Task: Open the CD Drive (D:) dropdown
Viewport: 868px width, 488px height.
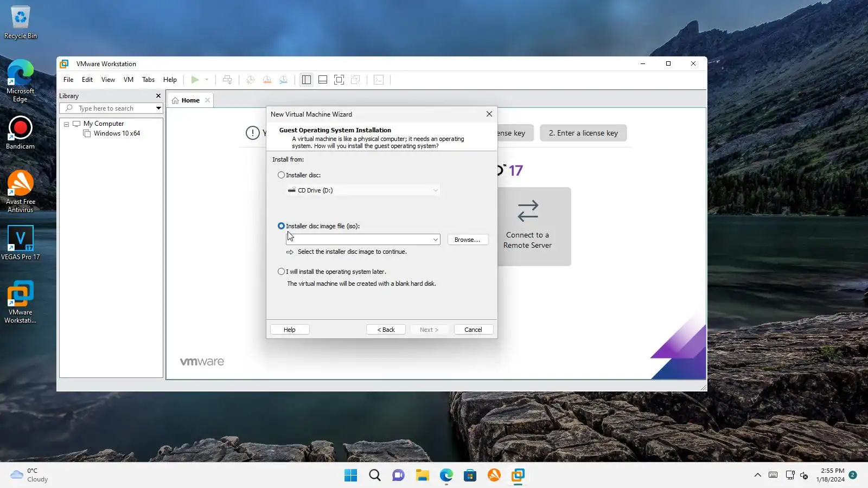Action: tap(363, 190)
